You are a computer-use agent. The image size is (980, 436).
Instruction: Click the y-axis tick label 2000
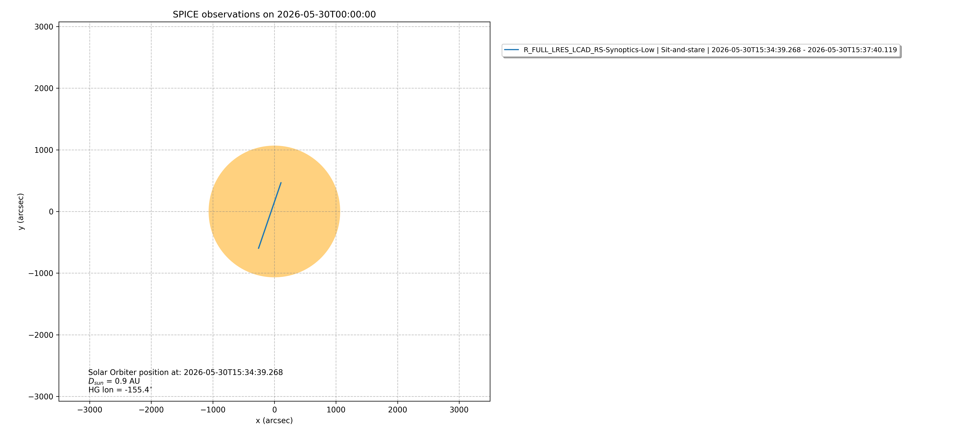(44, 88)
